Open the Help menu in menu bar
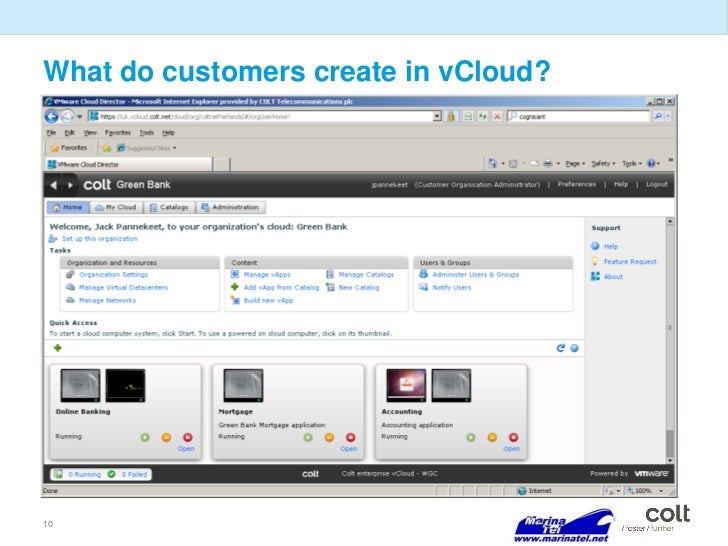728x546 pixels. pos(168,133)
